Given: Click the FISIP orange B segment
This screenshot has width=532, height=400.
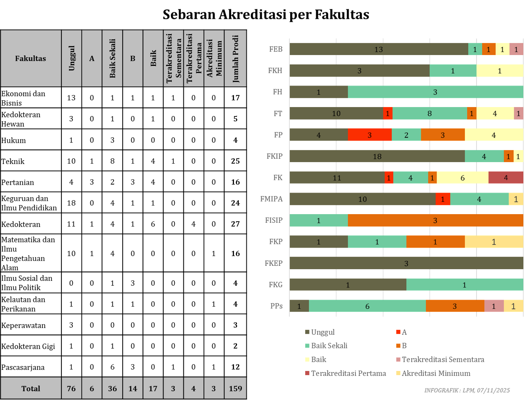Looking at the screenshot, I should 435,220.
